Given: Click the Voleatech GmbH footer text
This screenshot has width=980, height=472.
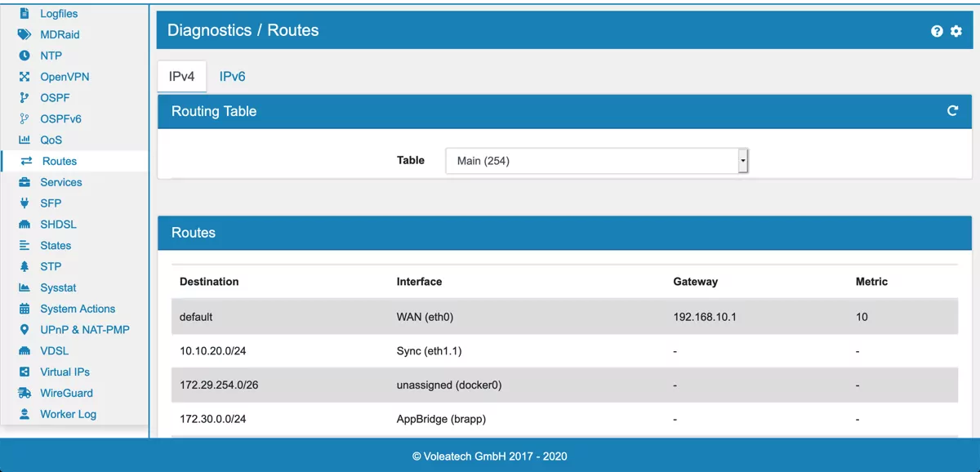Looking at the screenshot, I should click(490, 457).
